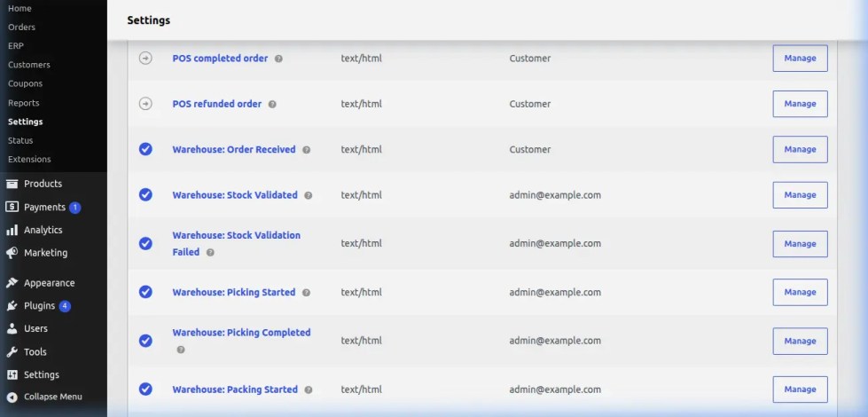Viewport: 868px width, 417px height.
Task: Open the ERP submenu item
Action: coord(15,46)
